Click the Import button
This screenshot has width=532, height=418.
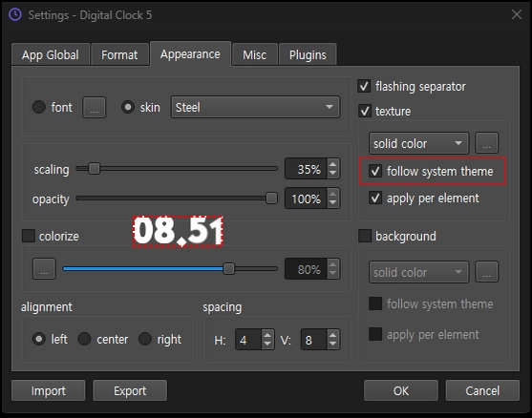tap(48, 390)
